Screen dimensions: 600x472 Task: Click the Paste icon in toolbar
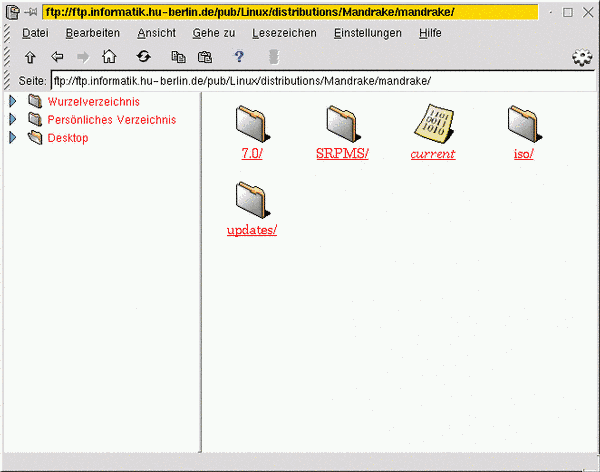click(x=205, y=58)
